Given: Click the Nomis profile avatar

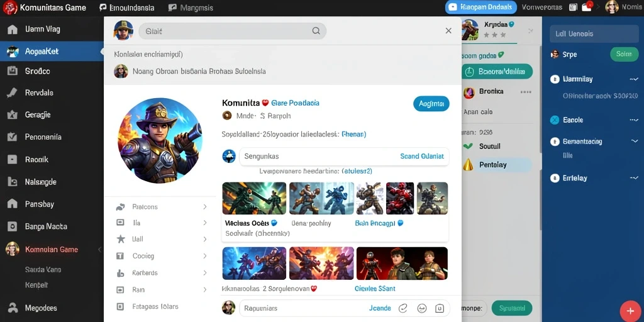Looking at the screenshot, I should tap(612, 7).
